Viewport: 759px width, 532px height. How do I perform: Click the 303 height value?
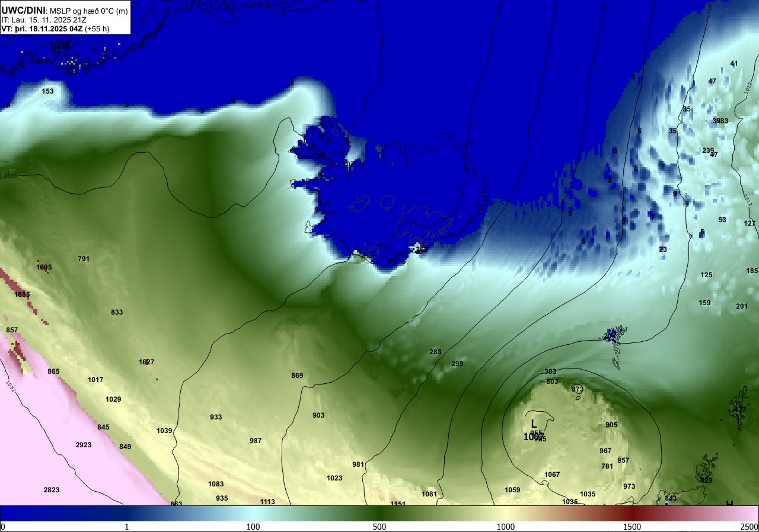point(550,371)
